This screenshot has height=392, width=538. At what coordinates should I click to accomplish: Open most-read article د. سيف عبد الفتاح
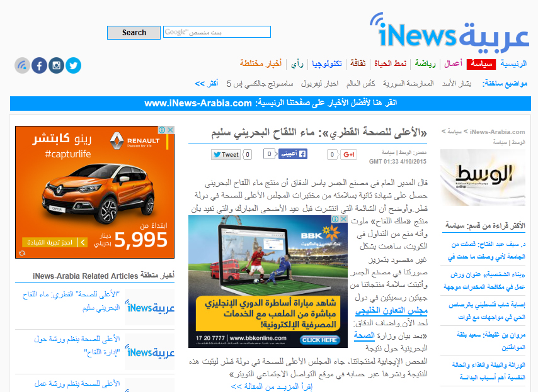[486, 250]
